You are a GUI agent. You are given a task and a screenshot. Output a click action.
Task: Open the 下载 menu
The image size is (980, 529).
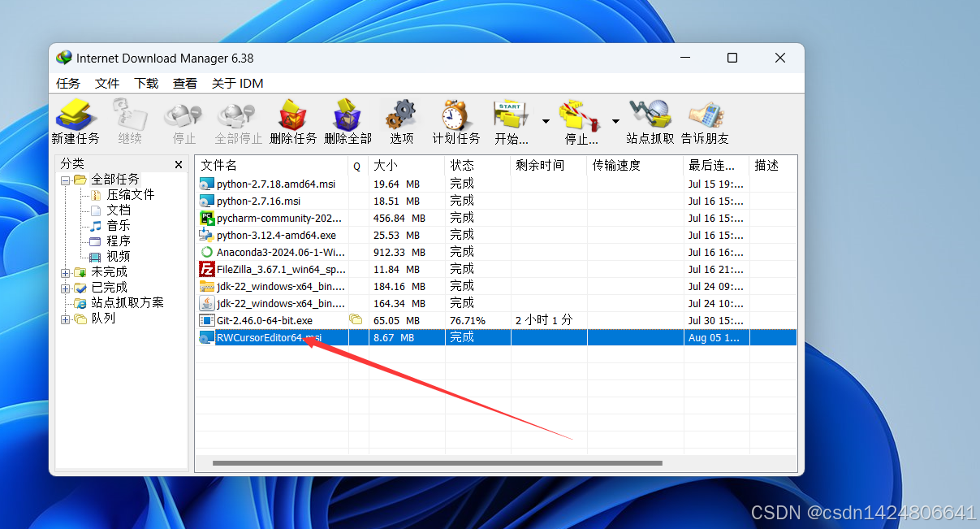(x=146, y=84)
